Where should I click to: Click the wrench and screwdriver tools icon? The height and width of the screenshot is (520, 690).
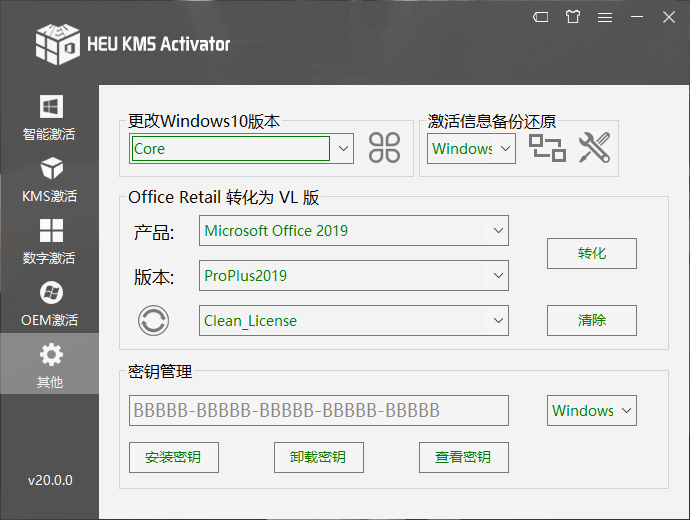594,148
